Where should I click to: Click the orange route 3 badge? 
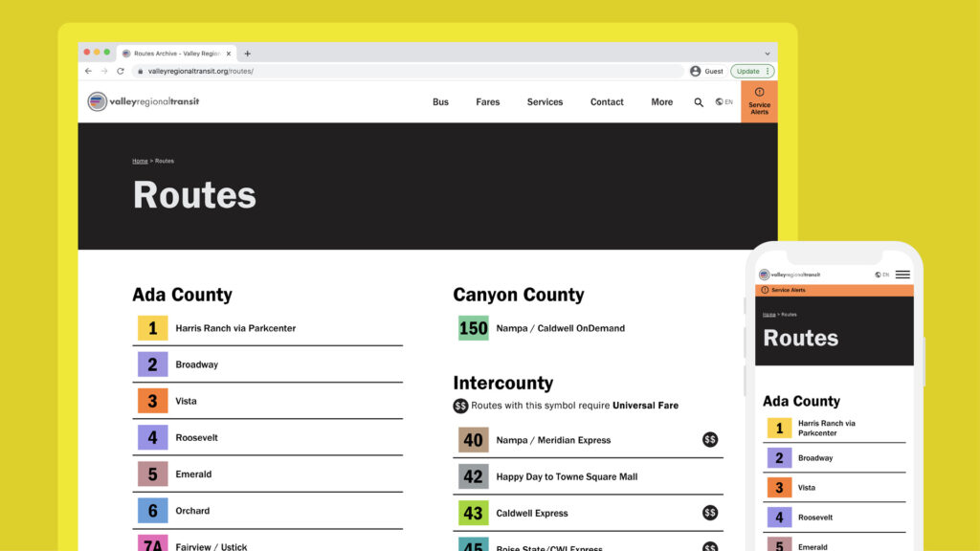152,401
